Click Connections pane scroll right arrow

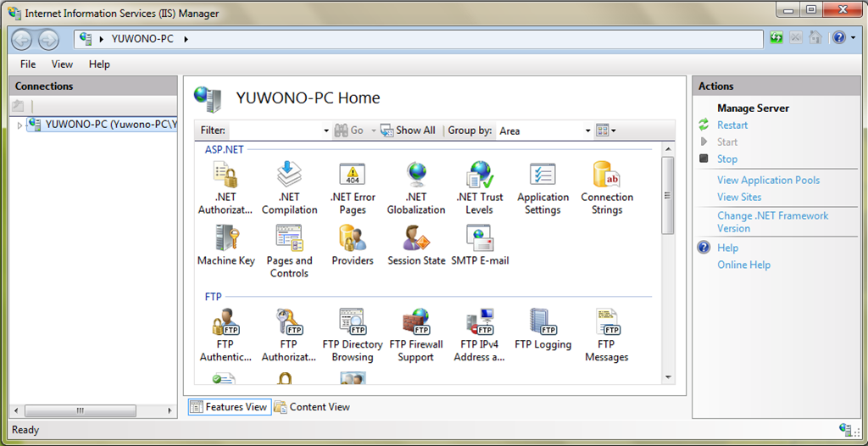click(170, 410)
